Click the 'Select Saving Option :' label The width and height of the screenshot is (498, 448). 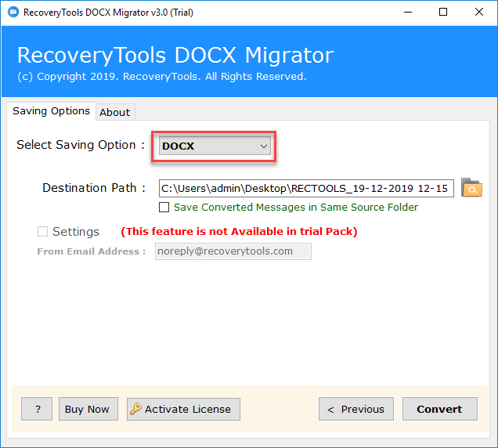click(81, 145)
